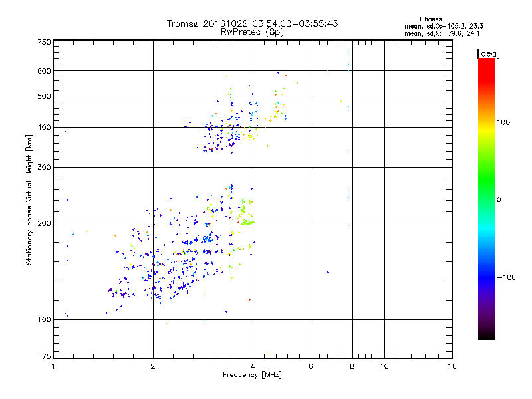Click the '4' x-axis frequency label
The image size is (532, 399).
point(253,366)
